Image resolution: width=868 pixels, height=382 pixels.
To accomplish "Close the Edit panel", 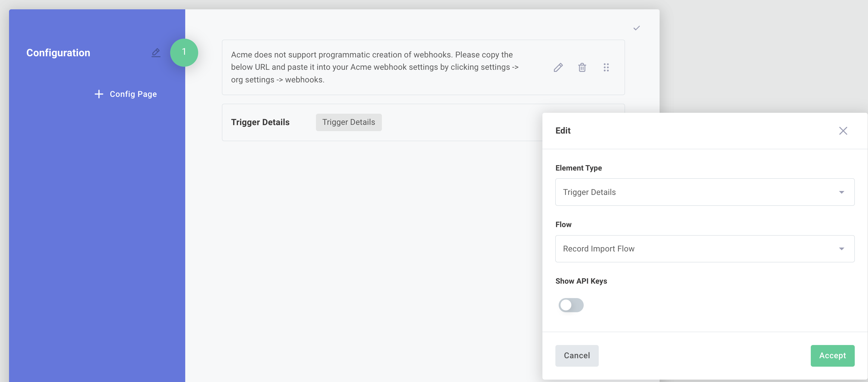I will click(843, 131).
